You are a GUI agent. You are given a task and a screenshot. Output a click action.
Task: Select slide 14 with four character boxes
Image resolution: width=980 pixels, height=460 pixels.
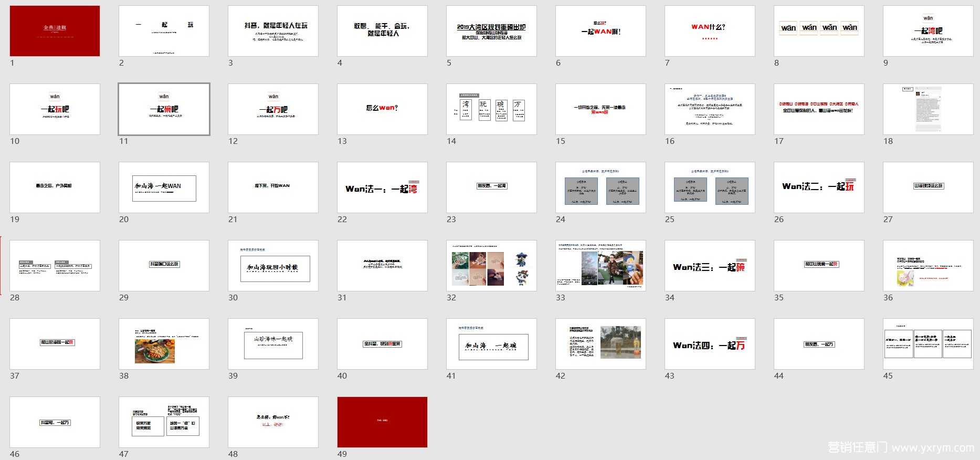[491, 109]
